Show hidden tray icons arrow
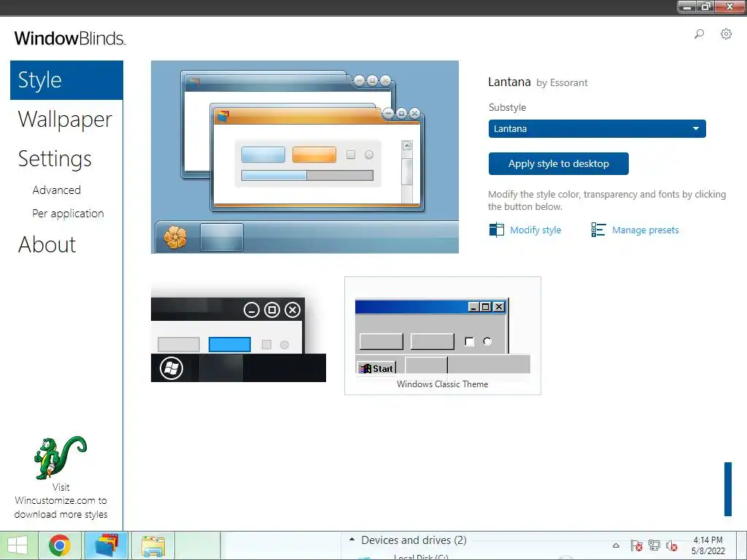 tap(616, 545)
